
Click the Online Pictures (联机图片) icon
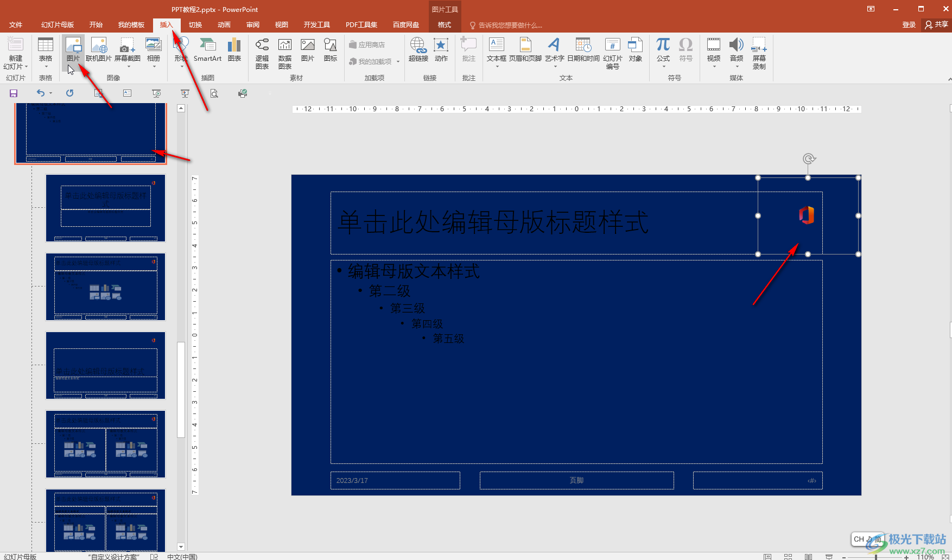click(99, 50)
